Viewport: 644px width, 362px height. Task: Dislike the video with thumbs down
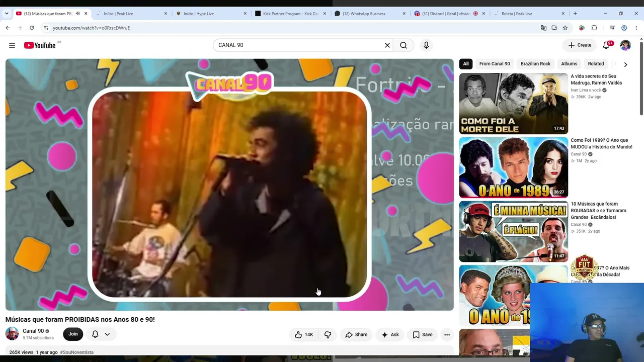point(328,335)
